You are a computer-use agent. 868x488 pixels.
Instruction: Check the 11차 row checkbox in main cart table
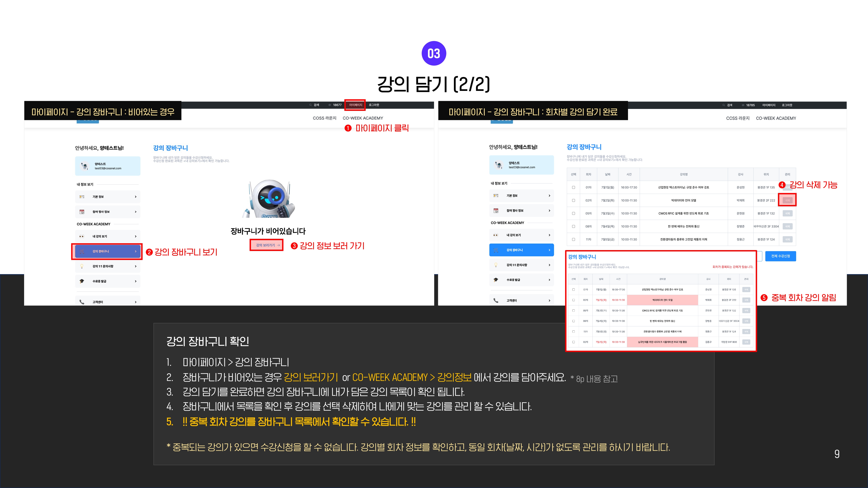(573, 239)
